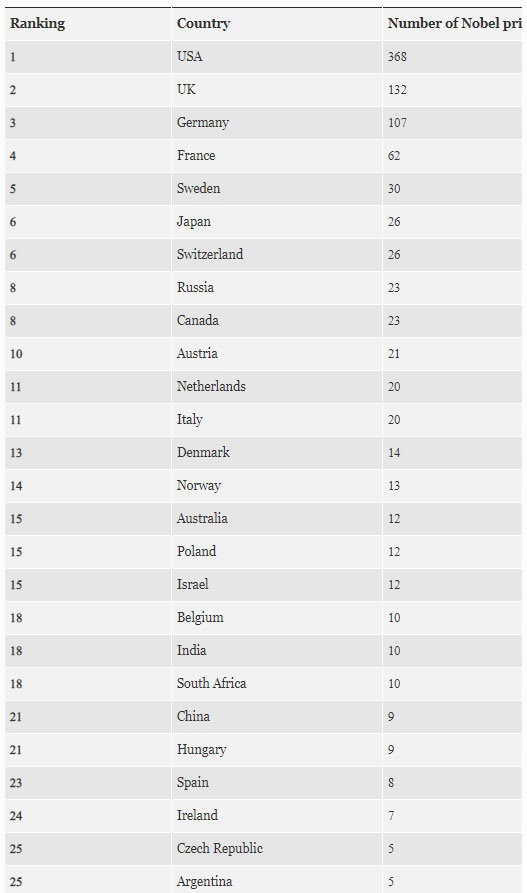Click the Germany table cell
Viewport: 527px width, 893px height.
[x=276, y=123]
